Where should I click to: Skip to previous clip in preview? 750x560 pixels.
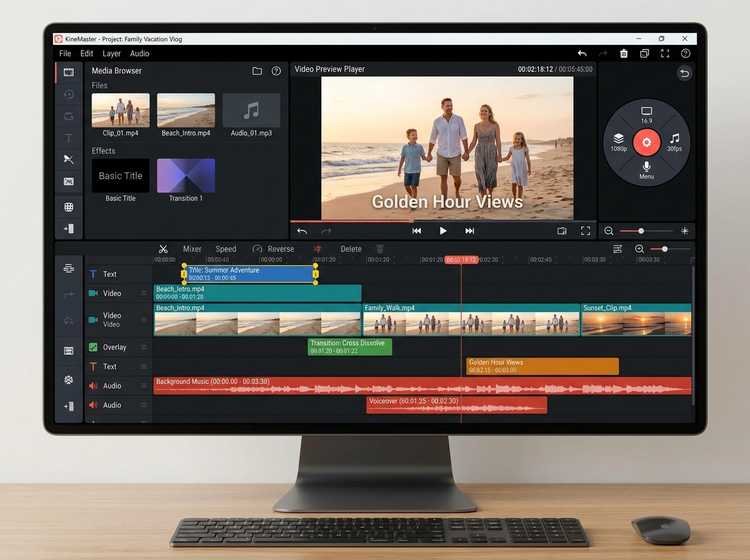(x=417, y=231)
